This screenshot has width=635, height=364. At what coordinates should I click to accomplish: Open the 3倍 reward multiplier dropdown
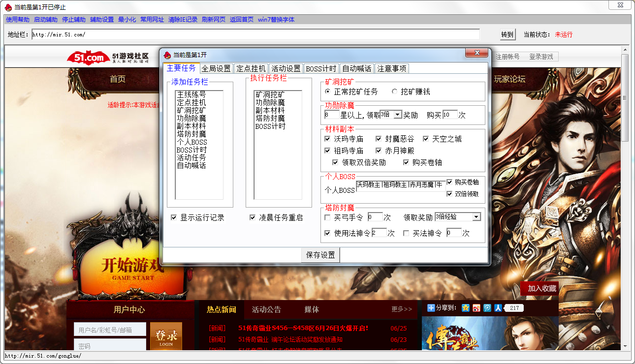point(398,115)
